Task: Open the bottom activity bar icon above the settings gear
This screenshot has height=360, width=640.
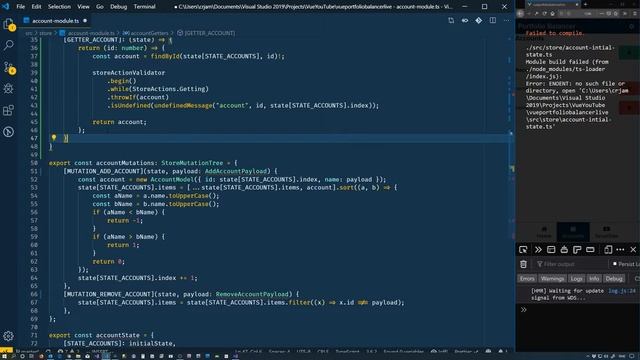Action: click(x=9, y=132)
